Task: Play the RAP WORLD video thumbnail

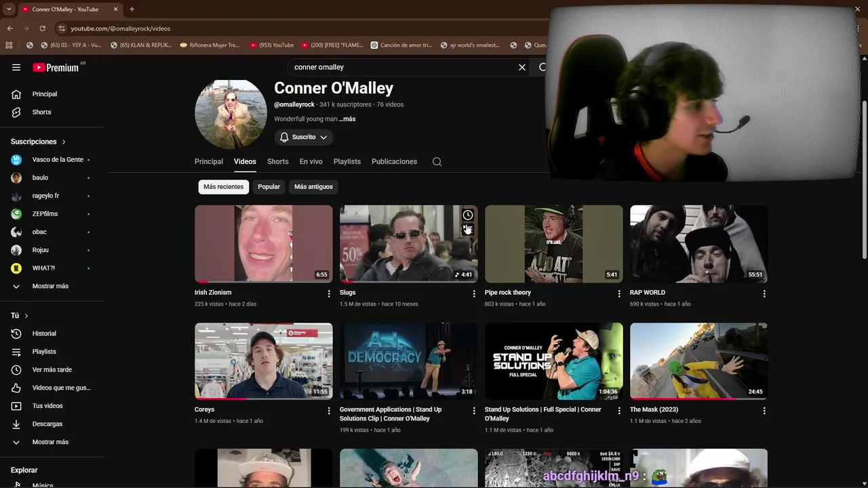Action: pos(698,243)
